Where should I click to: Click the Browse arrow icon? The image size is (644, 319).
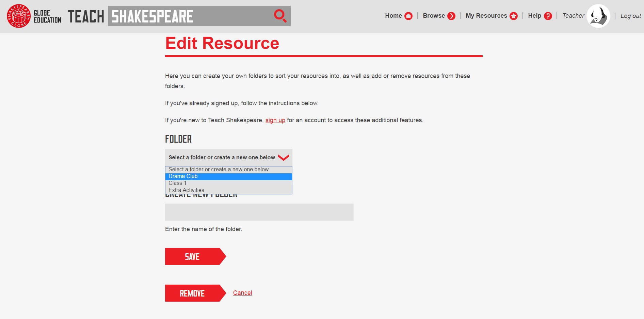[x=451, y=16]
